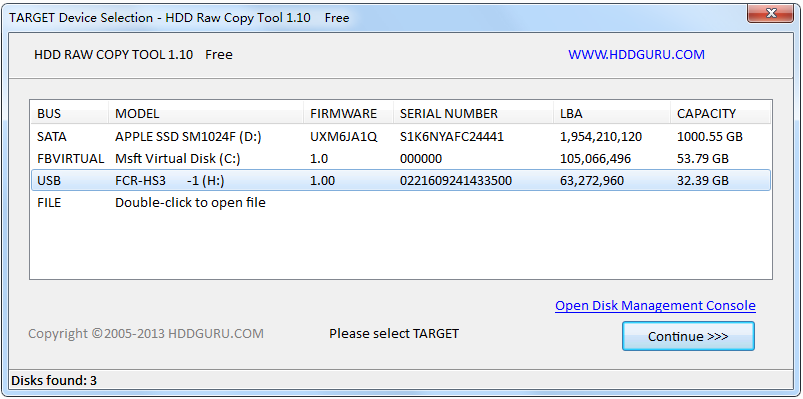Click firmware value 1.00 in USB row
Viewport: 803px width, 399px height.
tap(323, 180)
